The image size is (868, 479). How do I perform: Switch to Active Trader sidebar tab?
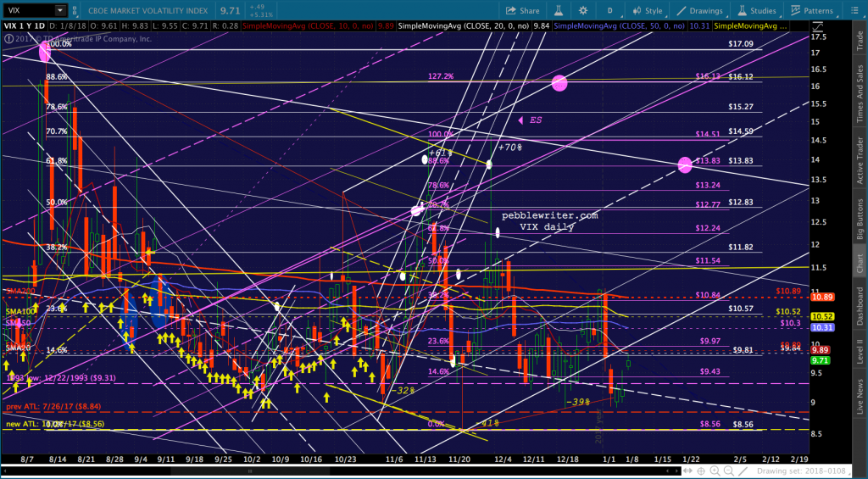(860, 161)
